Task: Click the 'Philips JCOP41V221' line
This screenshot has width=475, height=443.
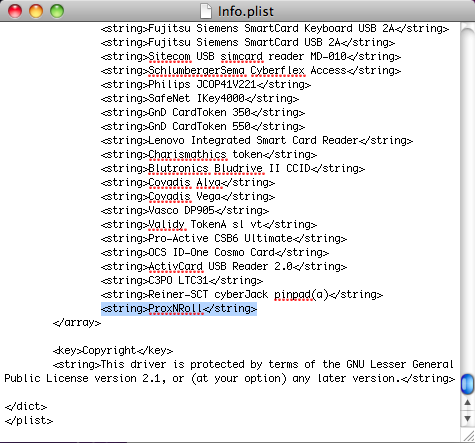Action: (x=206, y=85)
